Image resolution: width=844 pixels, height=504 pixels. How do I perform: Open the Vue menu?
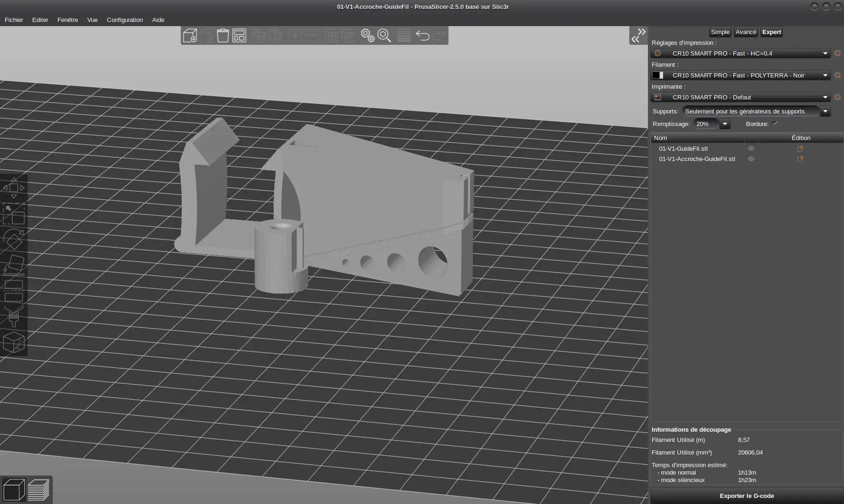click(x=92, y=20)
